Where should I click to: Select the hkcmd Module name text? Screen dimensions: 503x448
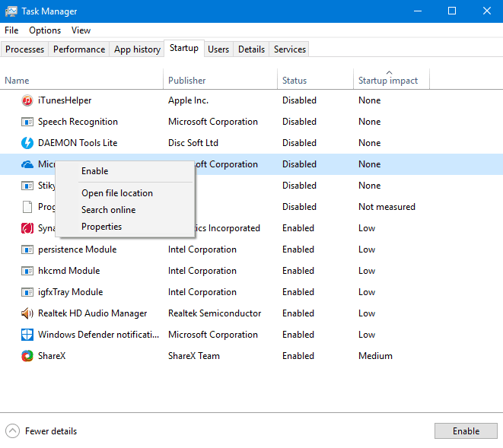click(x=68, y=271)
